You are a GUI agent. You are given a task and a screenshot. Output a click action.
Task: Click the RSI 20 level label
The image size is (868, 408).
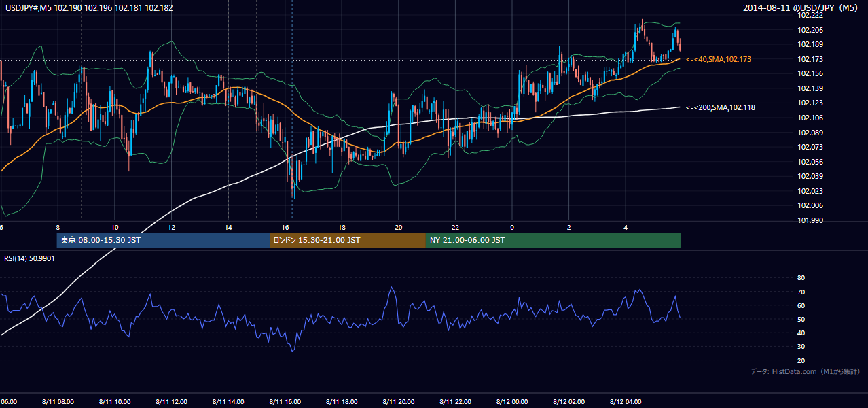point(801,360)
